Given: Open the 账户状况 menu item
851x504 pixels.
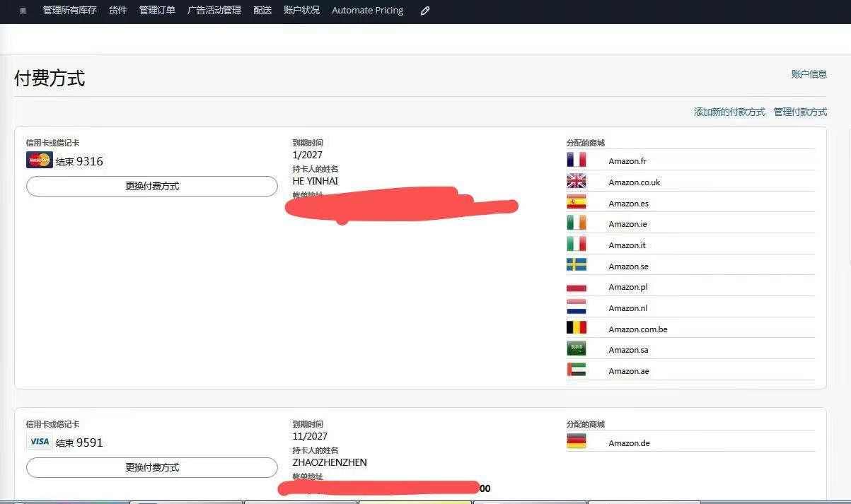Looking at the screenshot, I should pyautogui.click(x=301, y=11).
